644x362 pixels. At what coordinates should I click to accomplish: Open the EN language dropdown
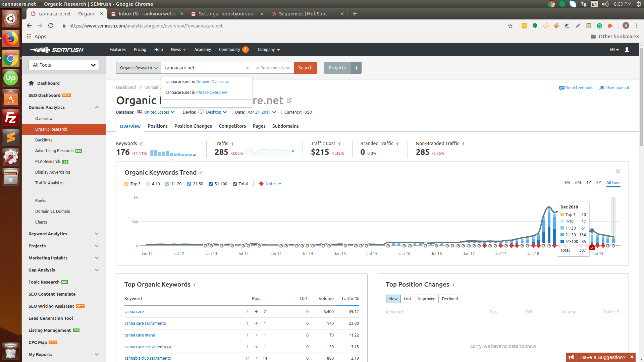614,50
